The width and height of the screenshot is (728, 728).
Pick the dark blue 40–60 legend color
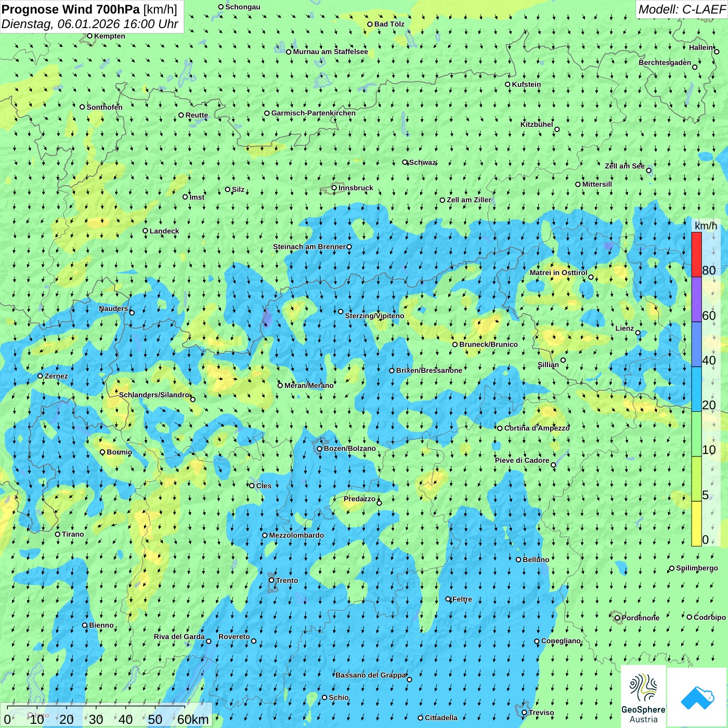(696, 344)
